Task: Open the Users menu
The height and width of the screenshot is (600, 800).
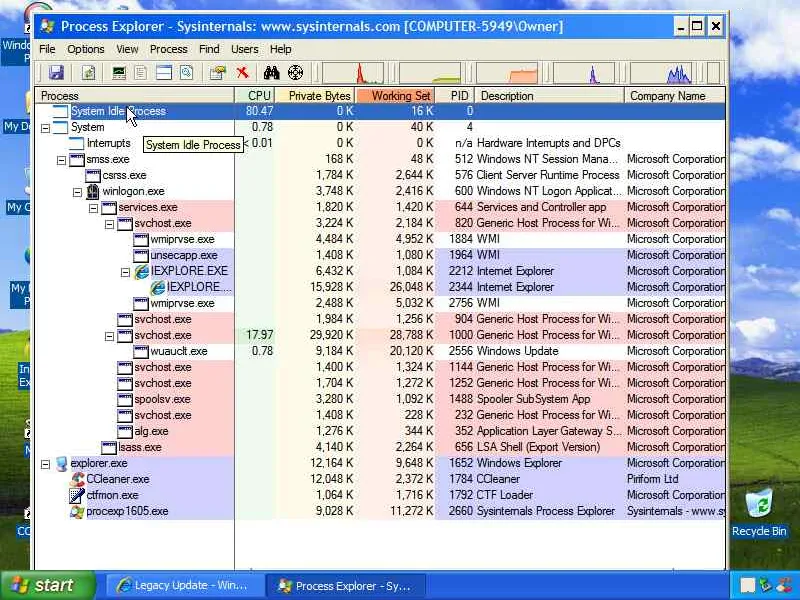Action: [244, 49]
